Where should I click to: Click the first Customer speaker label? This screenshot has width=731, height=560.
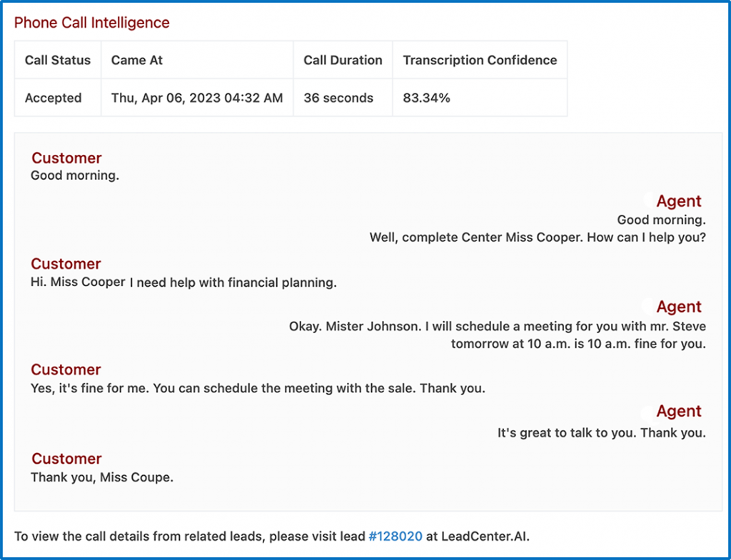pos(66,158)
